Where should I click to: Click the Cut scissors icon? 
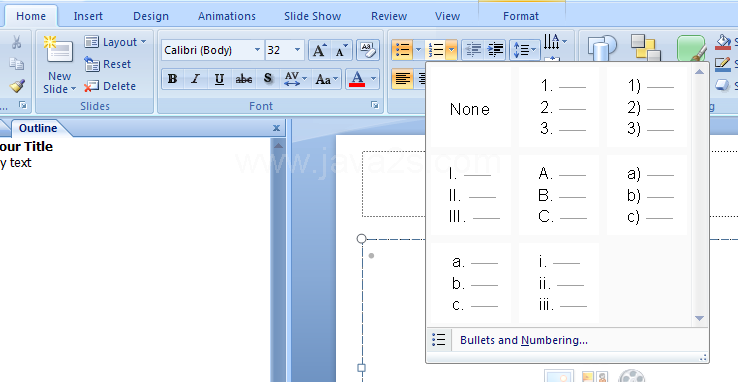pyautogui.click(x=16, y=42)
